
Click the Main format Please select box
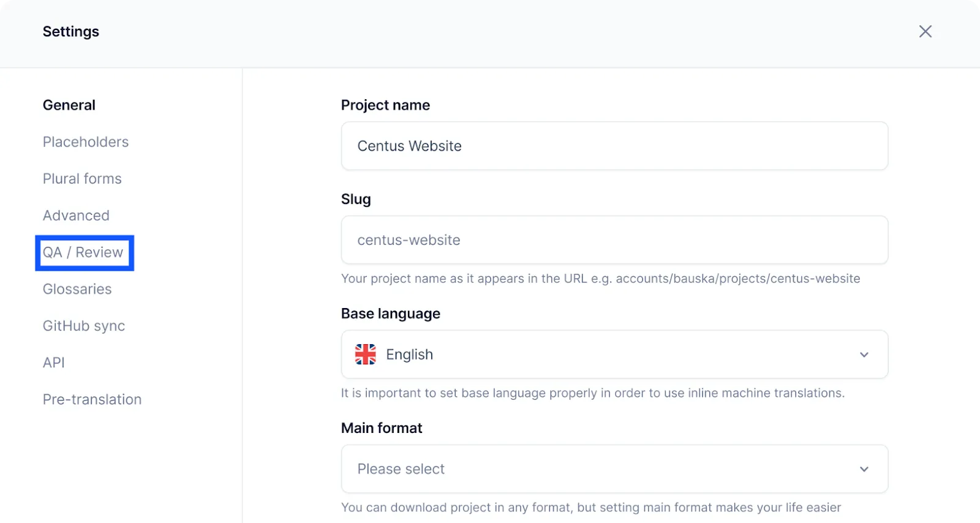pos(612,468)
